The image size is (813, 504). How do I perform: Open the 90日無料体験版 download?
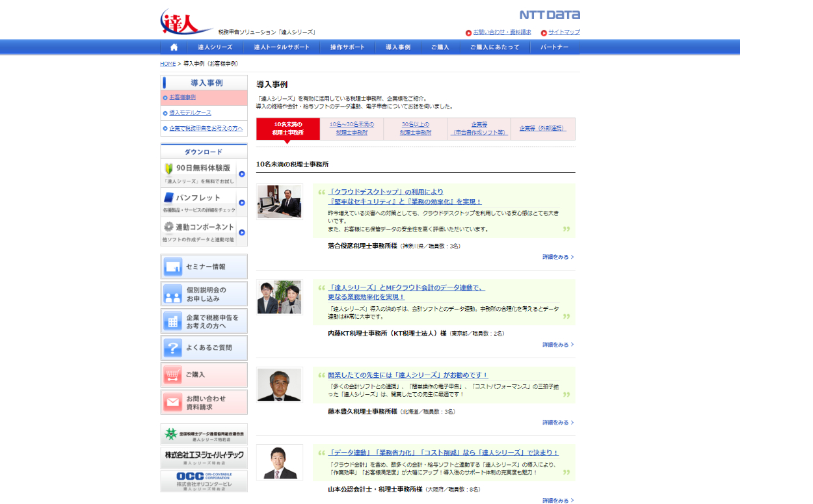pos(204,173)
